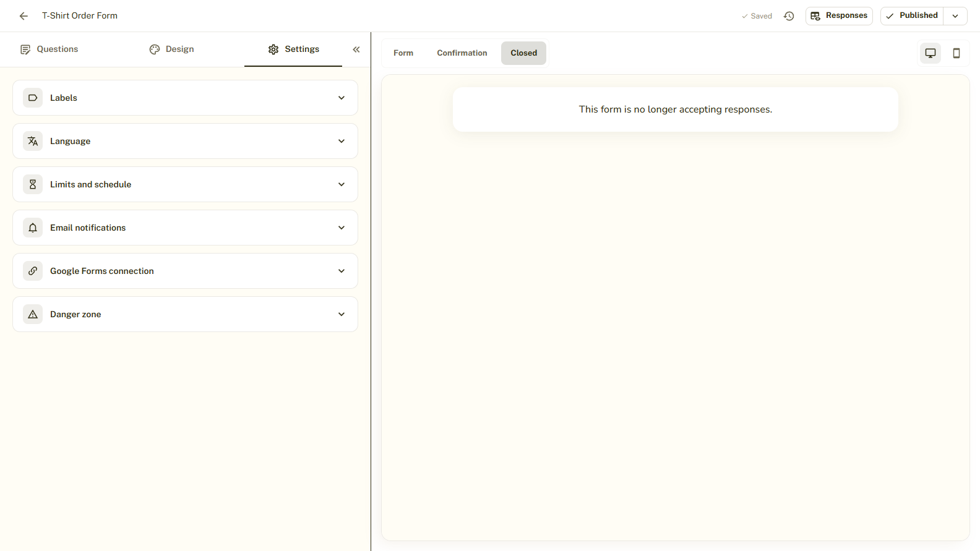Click the Language label
Screen dimensions: 980x551
click(x=70, y=141)
